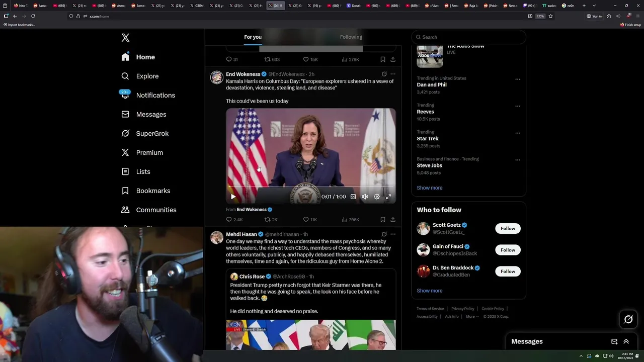
Task: View analytics of top post (278K)
Action: [x=350, y=59]
